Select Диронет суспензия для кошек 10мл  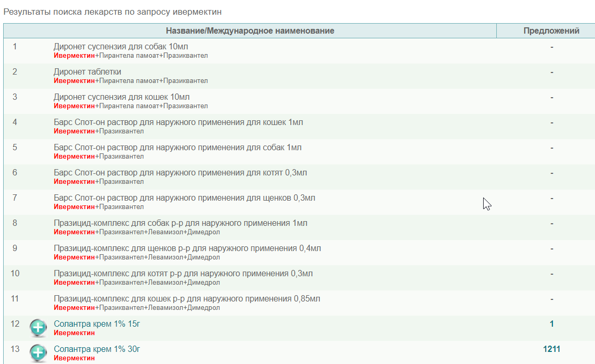click(122, 97)
